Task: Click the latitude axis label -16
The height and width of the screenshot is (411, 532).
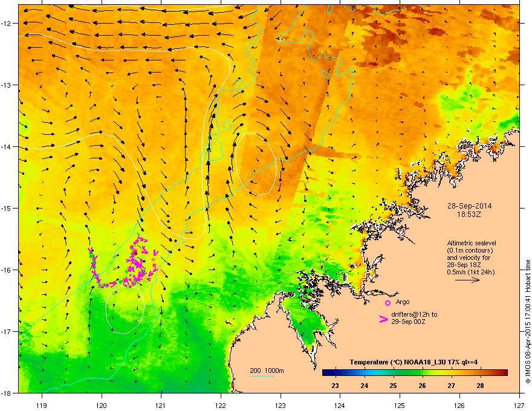Action: [6, 270]
